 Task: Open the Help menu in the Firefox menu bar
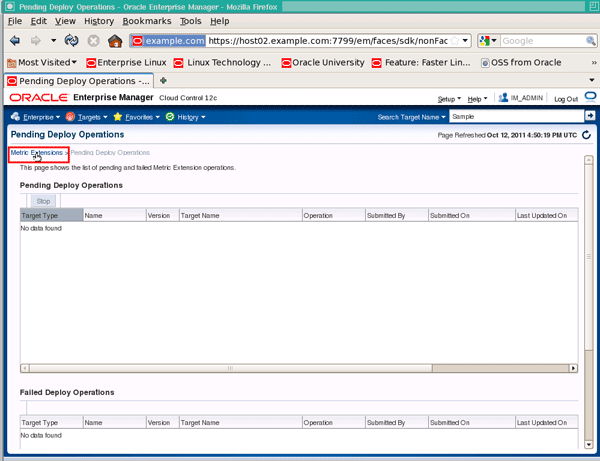click(x=220, y=21)
